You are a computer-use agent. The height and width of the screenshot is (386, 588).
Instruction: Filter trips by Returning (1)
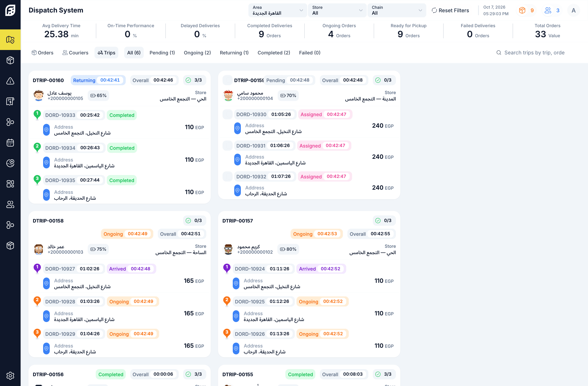tap(234, 53)
